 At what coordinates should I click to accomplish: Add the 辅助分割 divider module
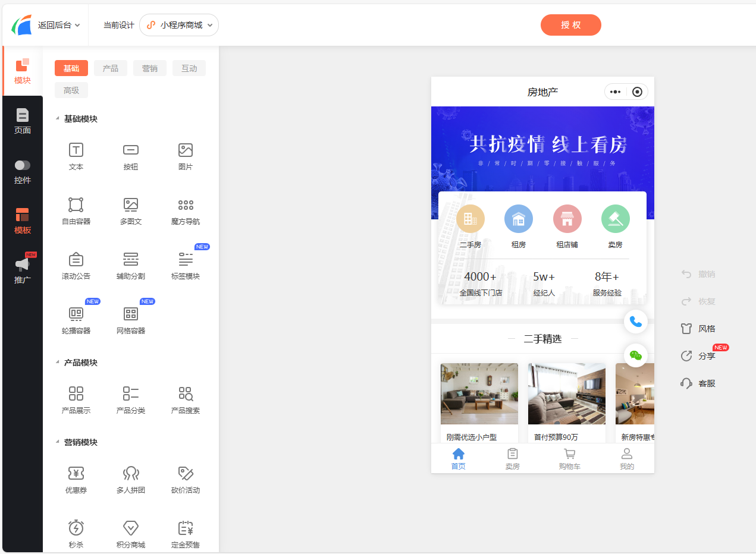tap(131, 266)
